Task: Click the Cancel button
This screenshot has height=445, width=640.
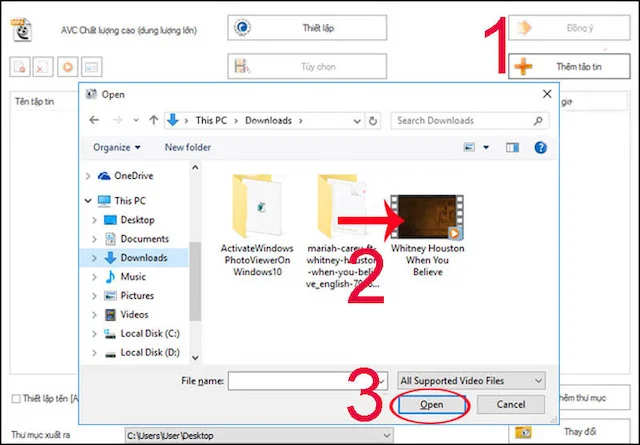Action: click(511, 404)
